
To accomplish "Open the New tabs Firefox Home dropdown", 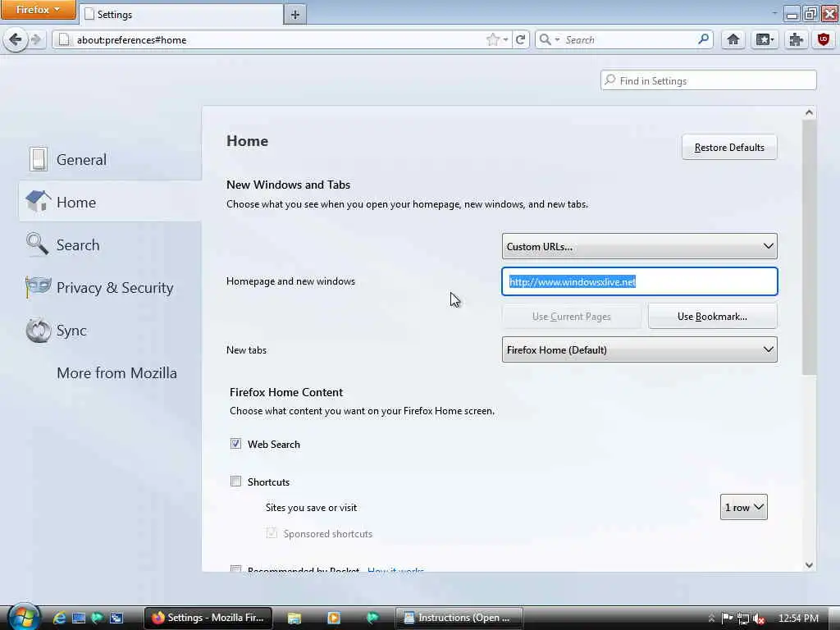I will coord(640,349).
